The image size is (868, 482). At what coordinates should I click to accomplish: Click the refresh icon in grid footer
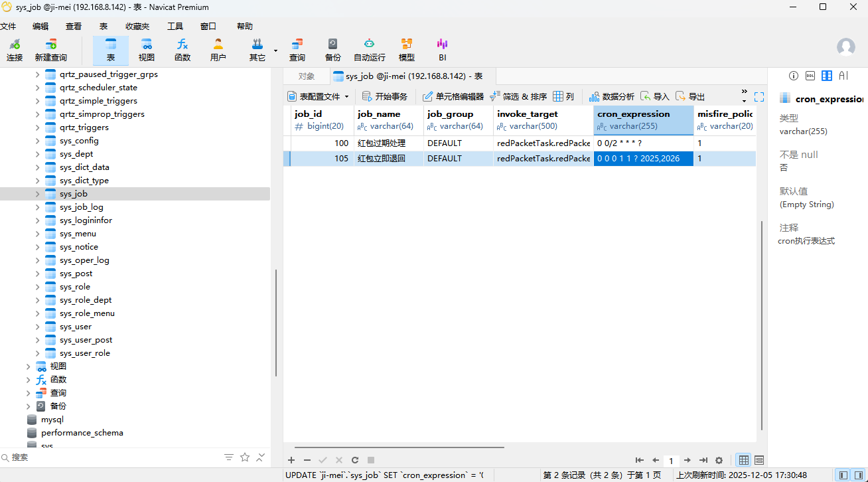(355, 460)
